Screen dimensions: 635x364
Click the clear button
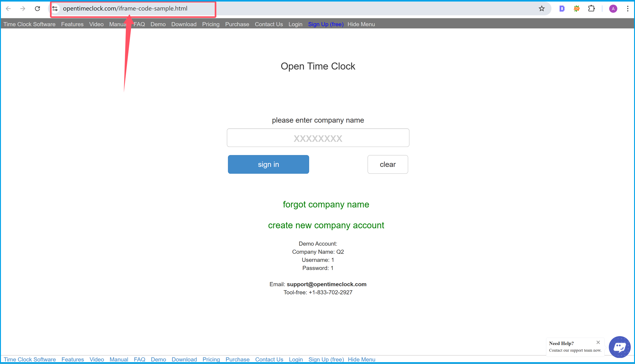pos(388,164)
